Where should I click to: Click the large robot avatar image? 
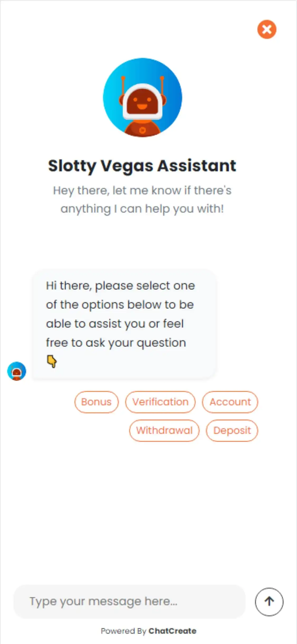pos(143,97)
